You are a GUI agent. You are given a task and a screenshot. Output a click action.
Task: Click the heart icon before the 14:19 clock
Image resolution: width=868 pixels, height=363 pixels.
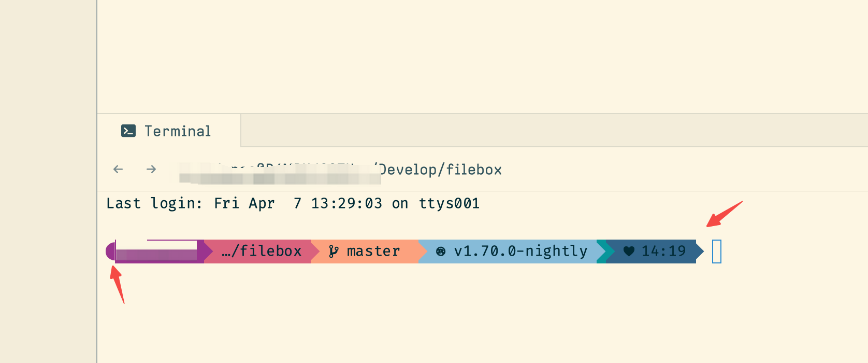628,251
